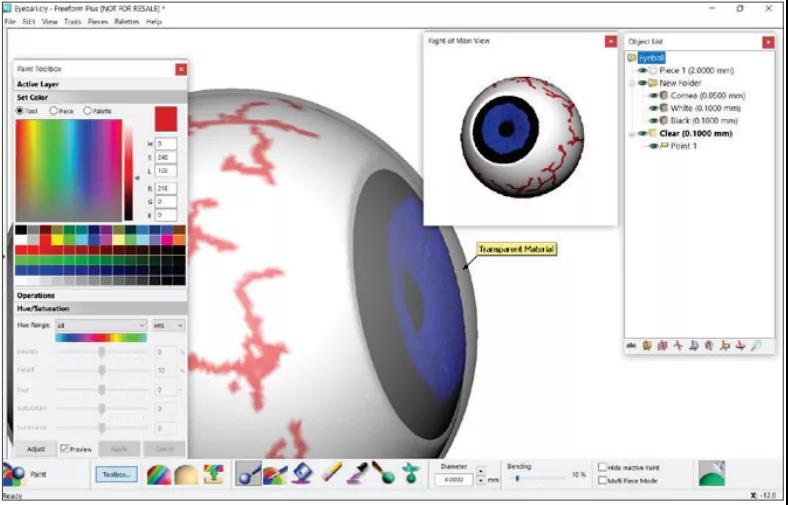Select the green round brush tool
Image resolution: width=788 pixels, height=505 pixels.
[383, 473]
